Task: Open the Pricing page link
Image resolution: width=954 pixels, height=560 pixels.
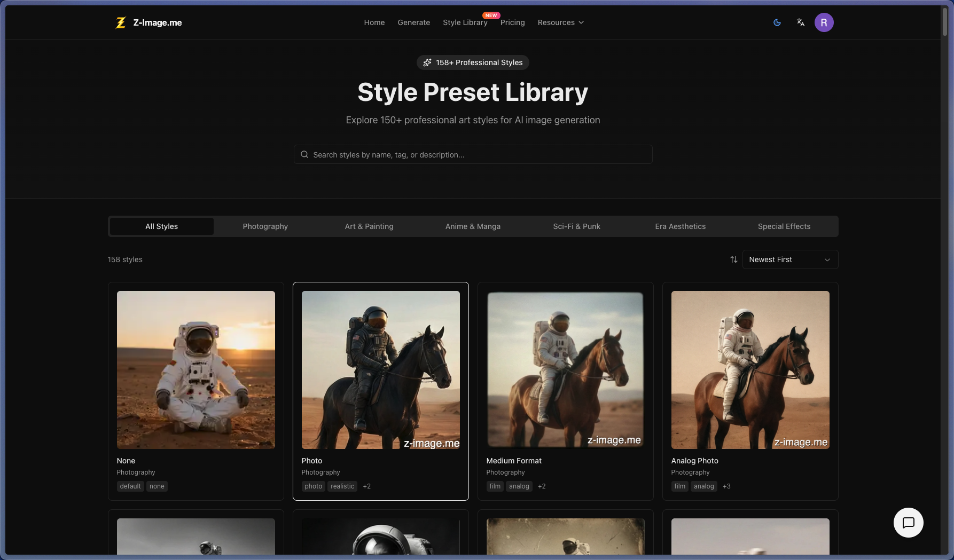Action: (512, 22)
